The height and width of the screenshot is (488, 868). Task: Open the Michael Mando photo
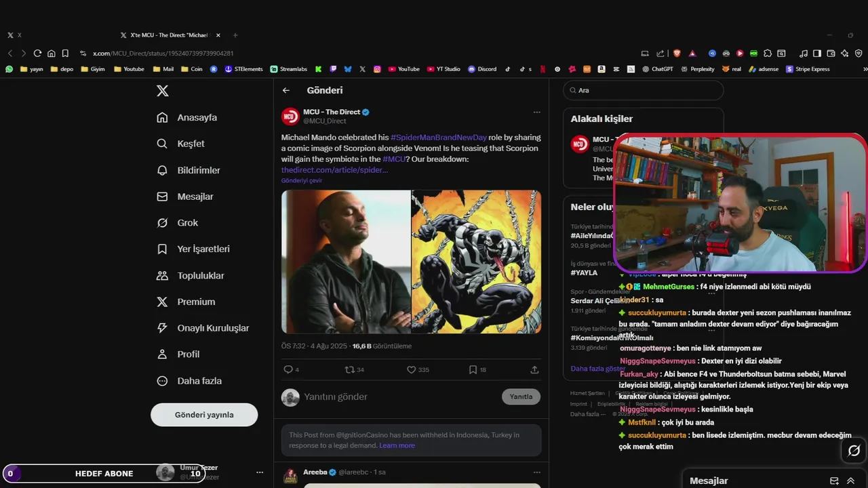(x=346, y=262)
